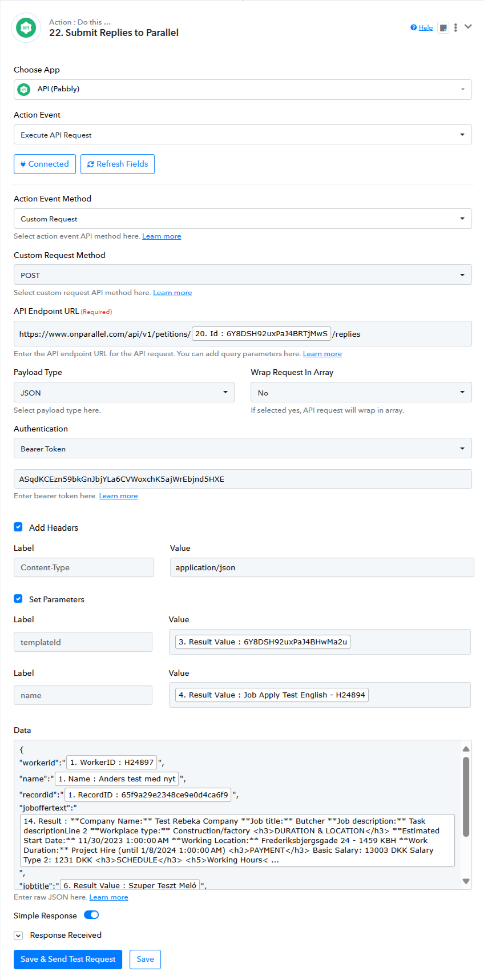Click the API Endpoint URL field

click(x=243, y=333)
